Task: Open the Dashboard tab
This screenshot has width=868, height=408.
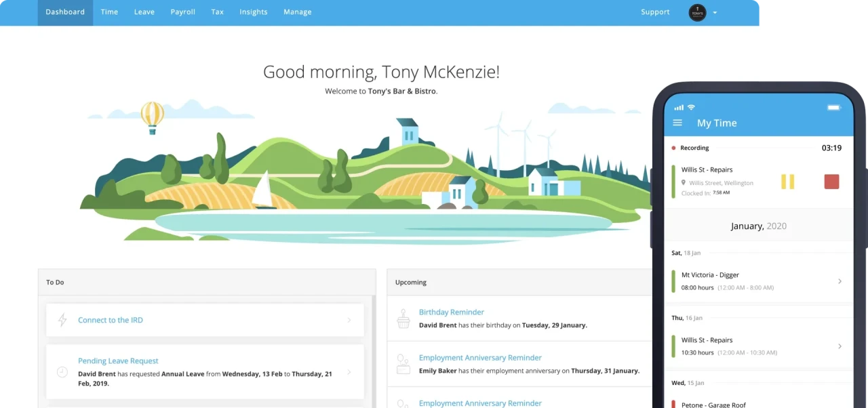Action: pyautogui.click(x=65, y=12)
